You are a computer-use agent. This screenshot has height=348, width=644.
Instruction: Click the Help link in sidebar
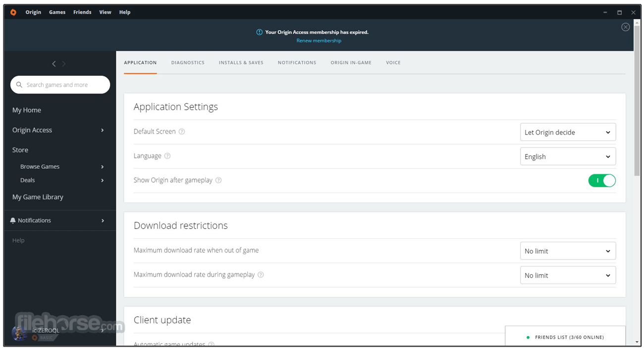[x=18, y=240]
